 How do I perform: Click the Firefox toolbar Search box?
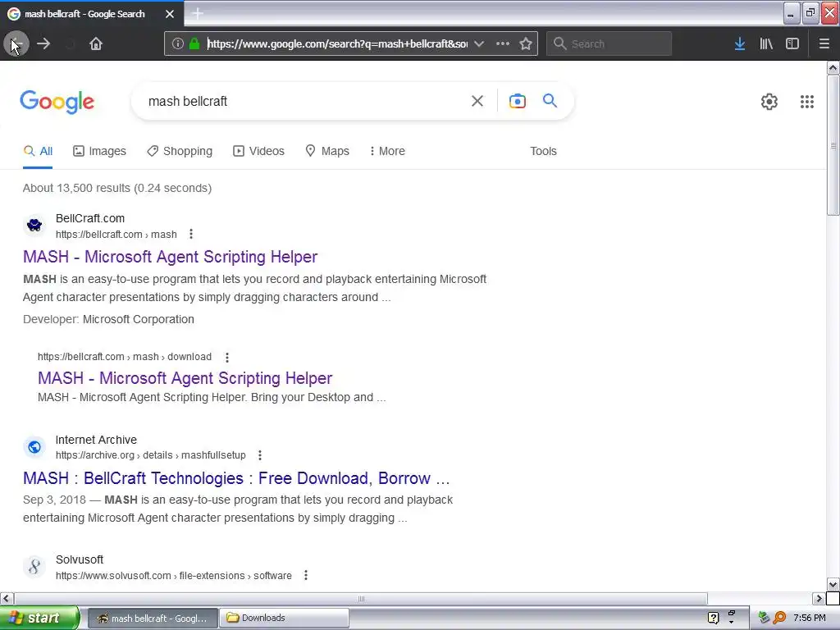(609, 44)
